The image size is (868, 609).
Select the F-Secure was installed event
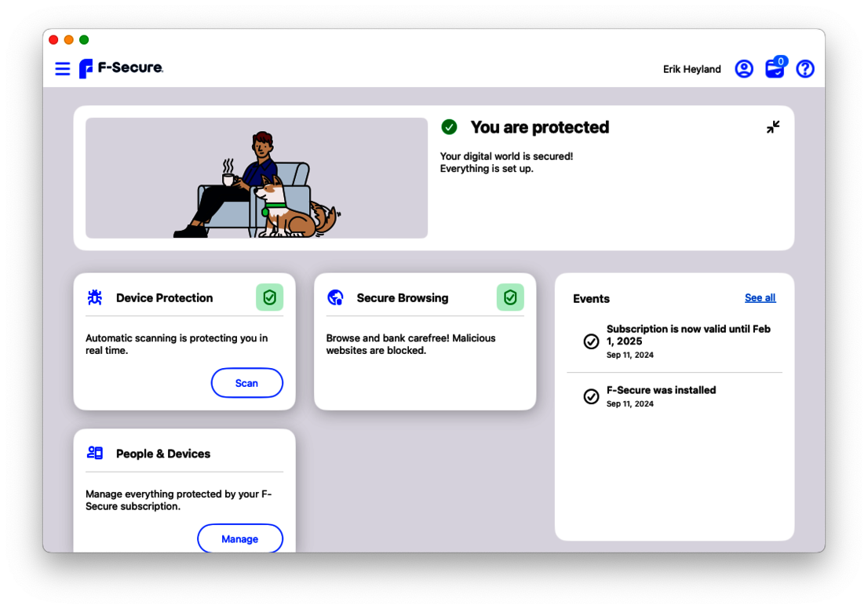pyautogui.click(x=661, y=396)
